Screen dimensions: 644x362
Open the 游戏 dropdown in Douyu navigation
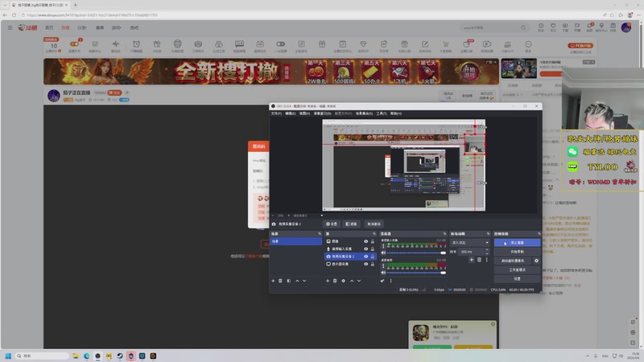(116, 28)
